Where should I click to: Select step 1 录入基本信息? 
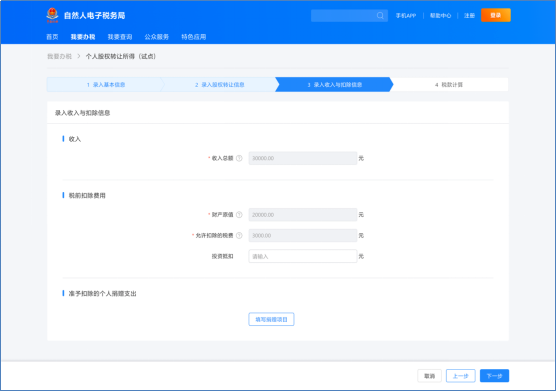pyautogui.click(x=106, y=85)
